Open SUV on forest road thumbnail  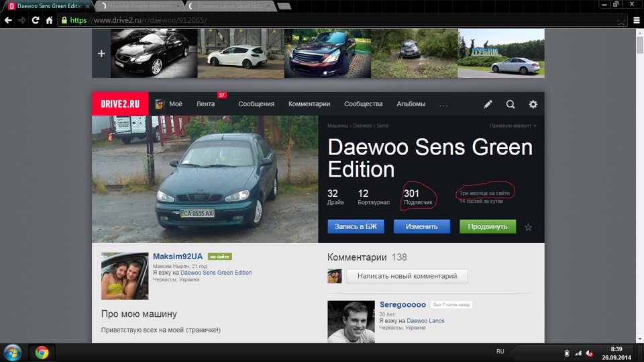pyautogui.click(x=415, y=53)
